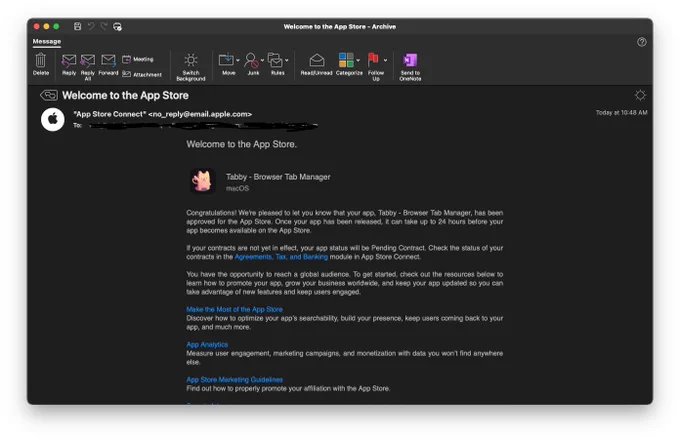
Task: Click the 'Tabby - Browser Tab Manager' app name
Action: [x=278, y=177]
